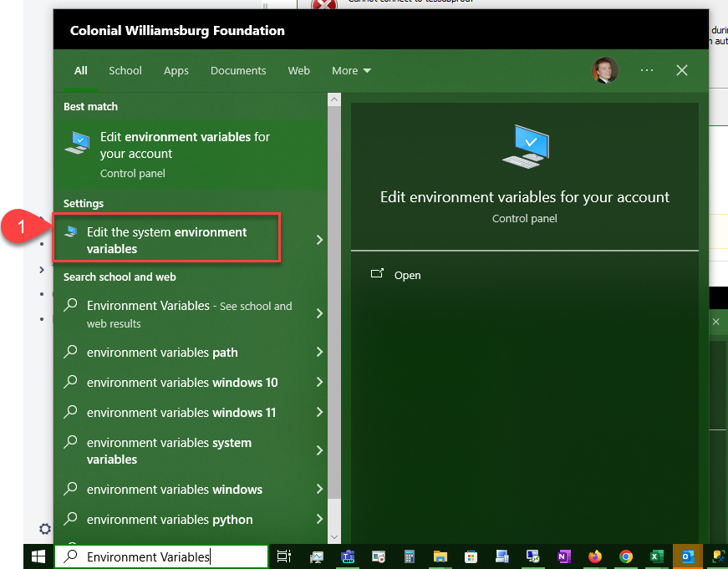Open Firefox from the taskbar
The width and height of the screenshot is (728, 569).
[x=595, y=556]
